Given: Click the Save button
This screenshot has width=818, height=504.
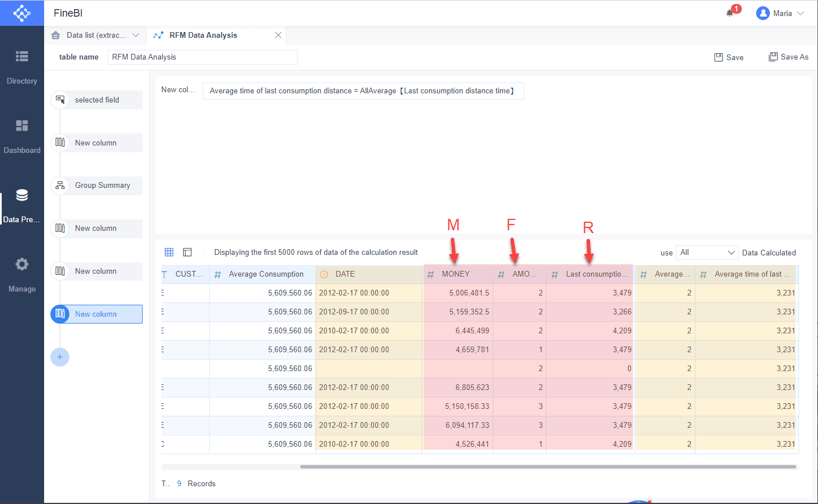Looking at the screenshot, I should click(x=729, y=57).
